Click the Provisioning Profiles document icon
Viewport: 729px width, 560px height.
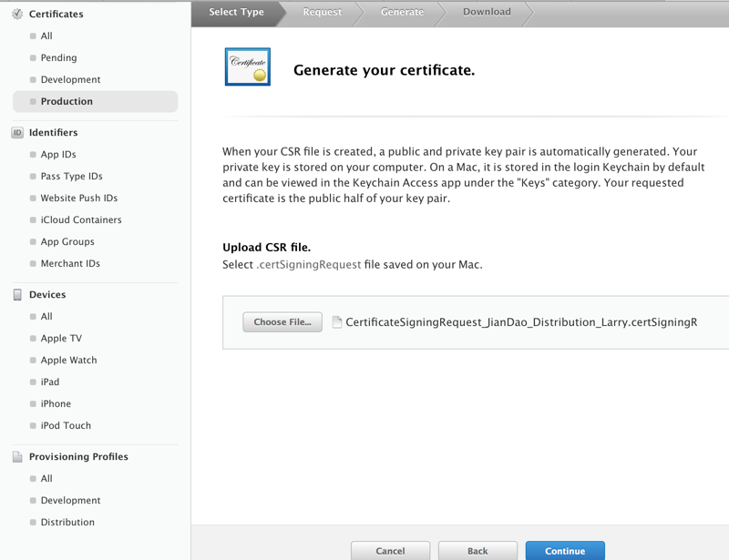tap(17, 457)
